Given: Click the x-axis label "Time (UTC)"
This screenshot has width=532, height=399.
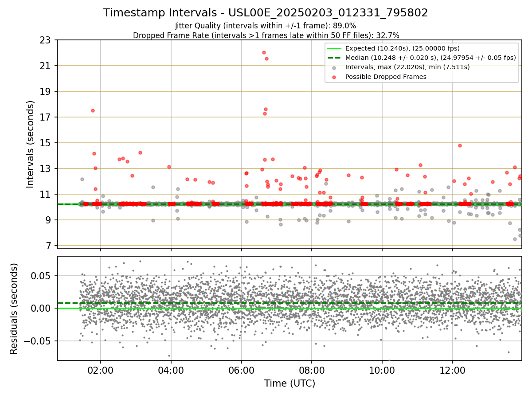Looking at the screenshot, I should coord(289,383).
